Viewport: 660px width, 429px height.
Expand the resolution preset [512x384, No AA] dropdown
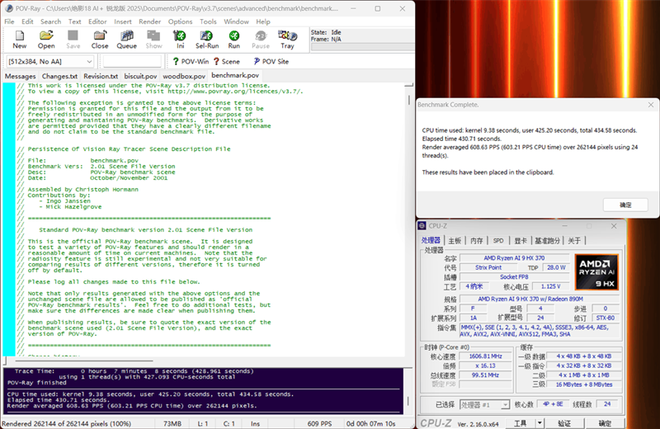click(91, 61)
